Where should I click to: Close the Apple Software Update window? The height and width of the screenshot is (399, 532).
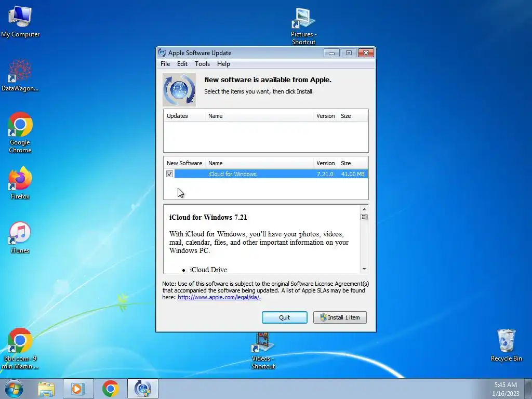366,53
